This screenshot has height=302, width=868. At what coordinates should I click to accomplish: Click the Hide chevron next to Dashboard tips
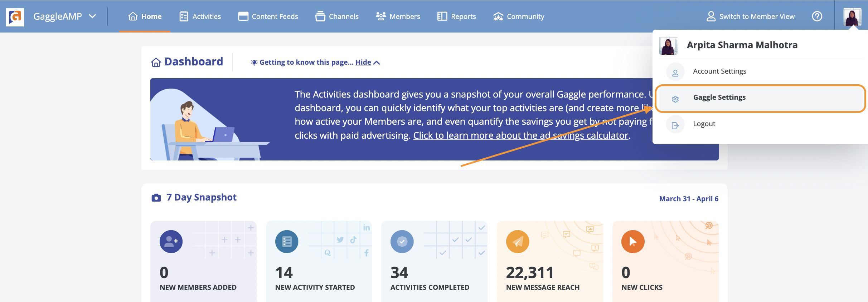coord(377,62)
